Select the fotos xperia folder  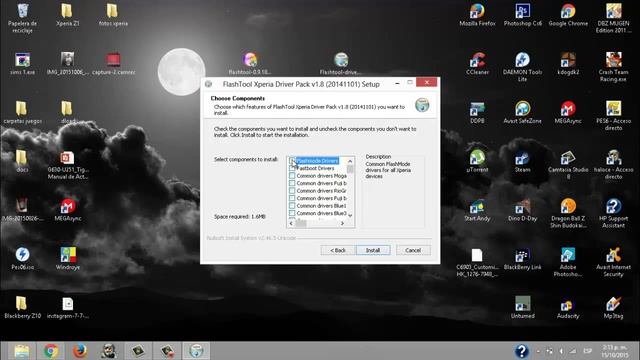coord(113,15)
